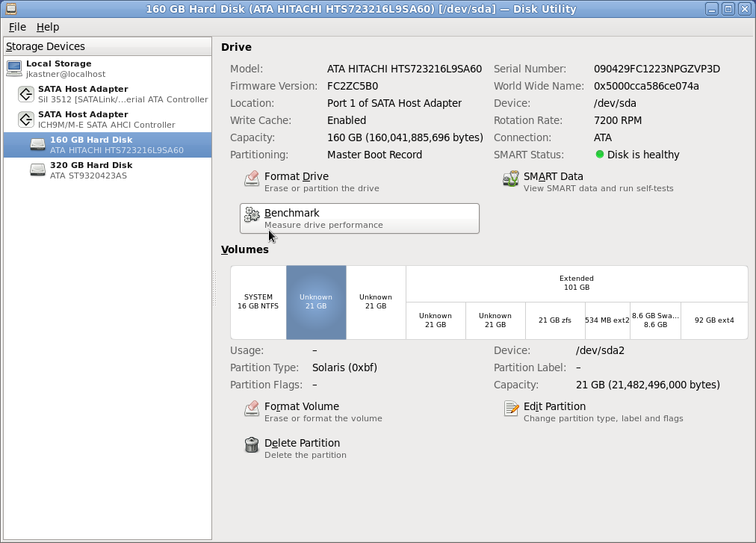Click the 320 GB Hard Disk drive icon
The image size is (756, 543).
coord(37,170)
